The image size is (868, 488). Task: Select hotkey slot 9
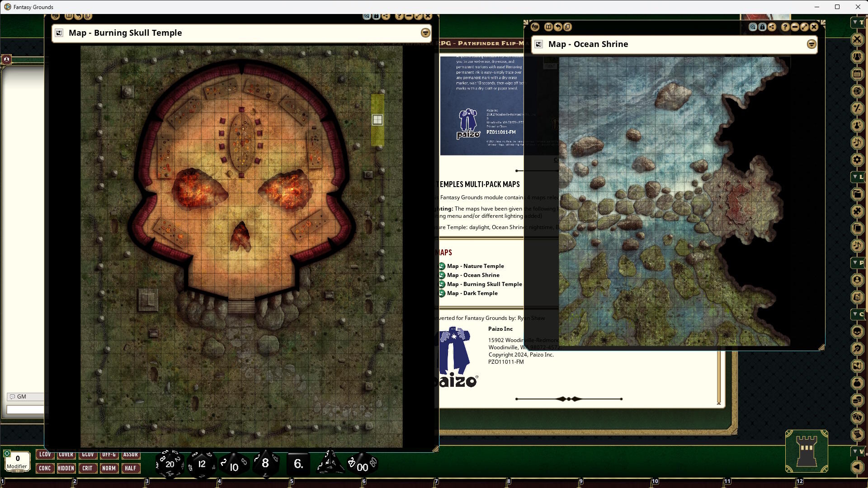(x=616, y=482)
